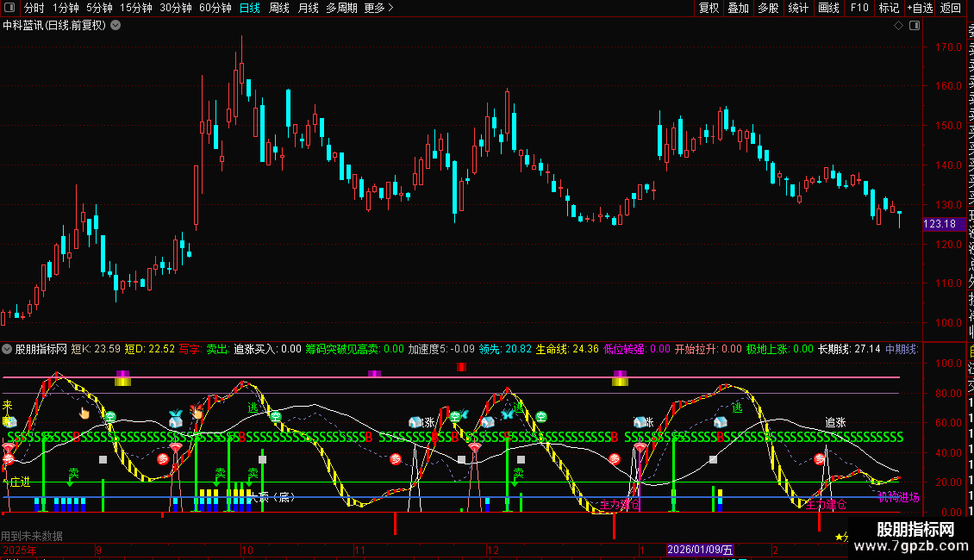Add stock with +自选 button
The image size is (974, 560).
tap(920, 8)
